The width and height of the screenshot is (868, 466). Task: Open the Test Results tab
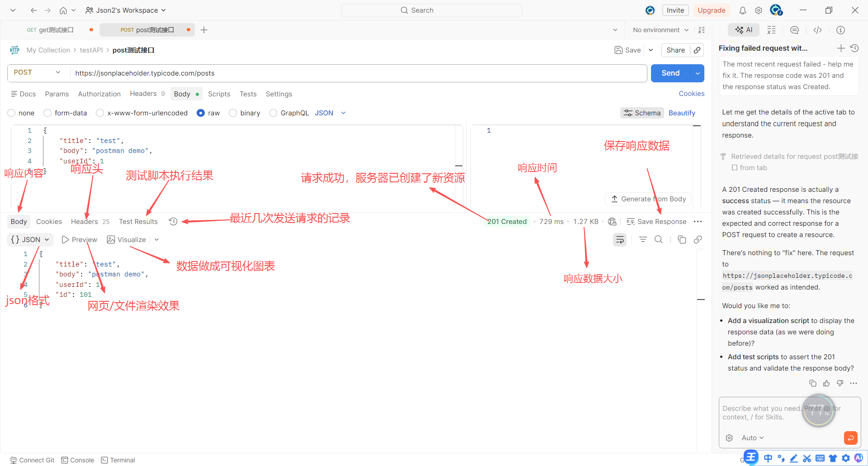pyautogui.click(x=138, y=222)
